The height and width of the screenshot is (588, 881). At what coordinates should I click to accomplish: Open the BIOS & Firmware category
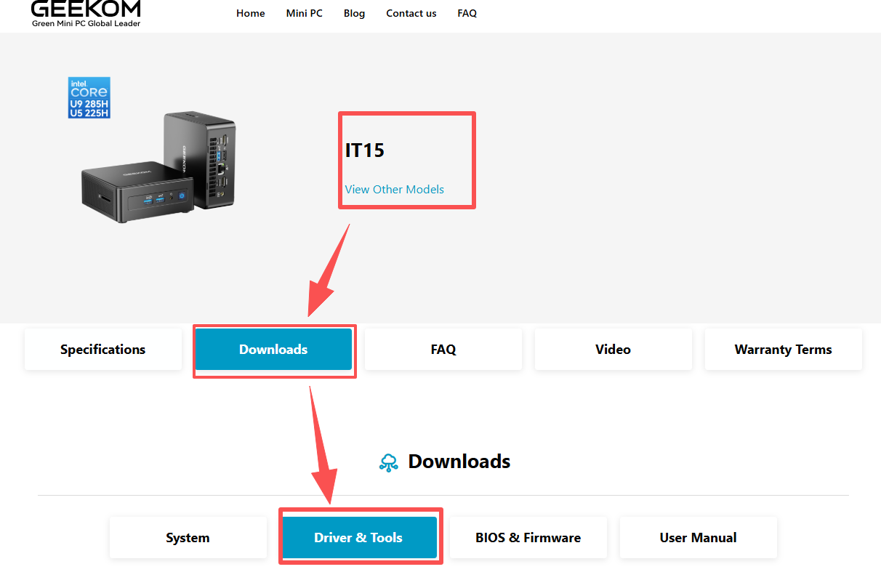(x=528, y=538)
